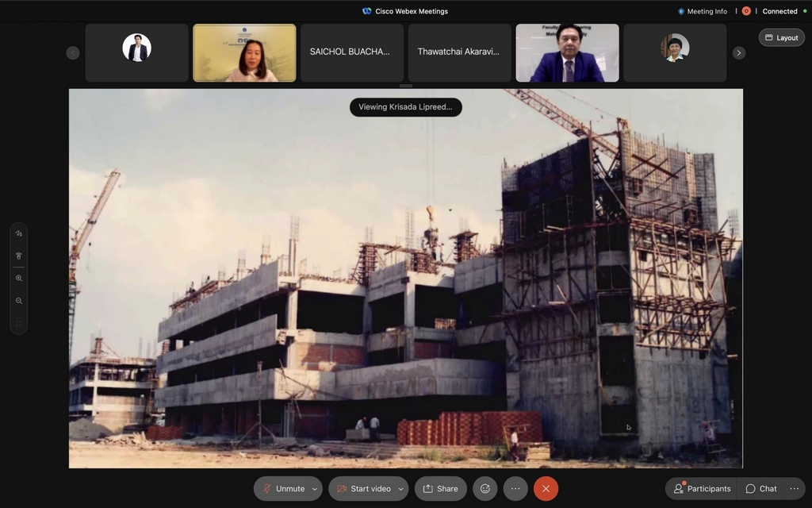Open the panel options ellipsis beside Chat
This screenshot has height=508, width=812.
(794, 489)
